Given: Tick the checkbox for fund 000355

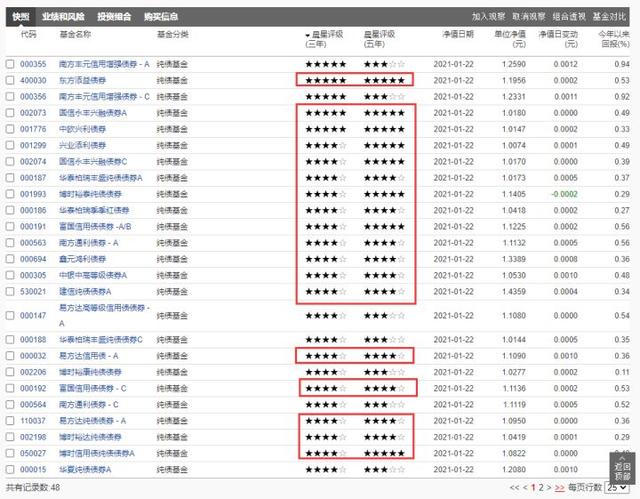Looking at the screenshot, I should click(x=10, y=64).
